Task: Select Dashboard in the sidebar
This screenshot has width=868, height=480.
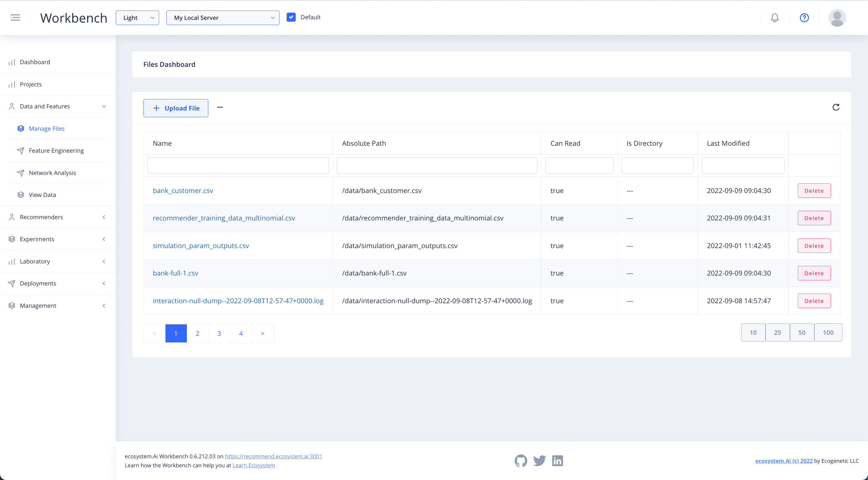Action: point(35,62)
